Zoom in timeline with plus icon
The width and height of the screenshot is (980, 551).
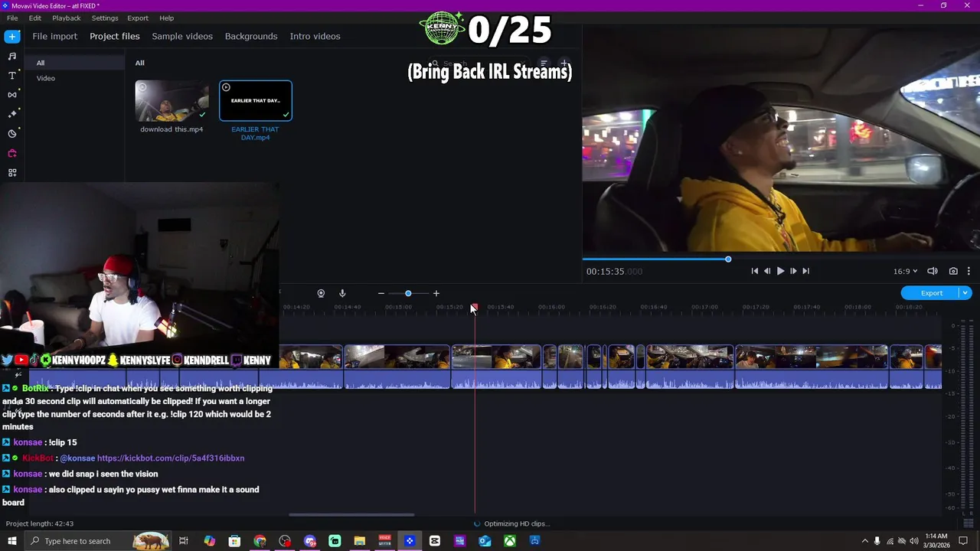tap(436, 293)
